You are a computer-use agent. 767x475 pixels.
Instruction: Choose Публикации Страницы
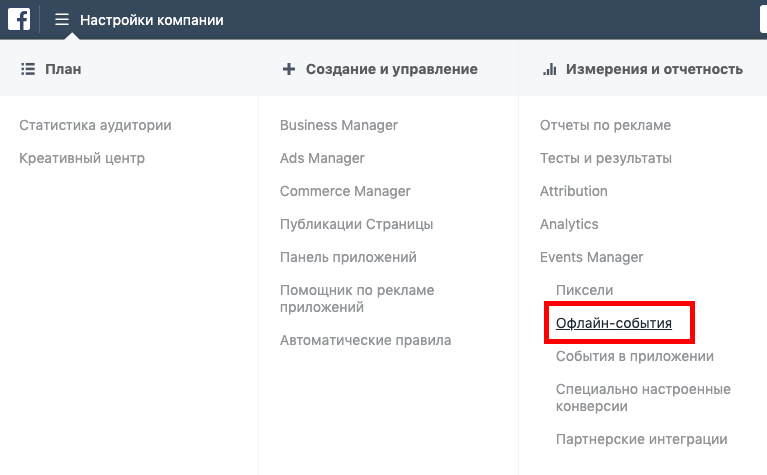point(356,225)
